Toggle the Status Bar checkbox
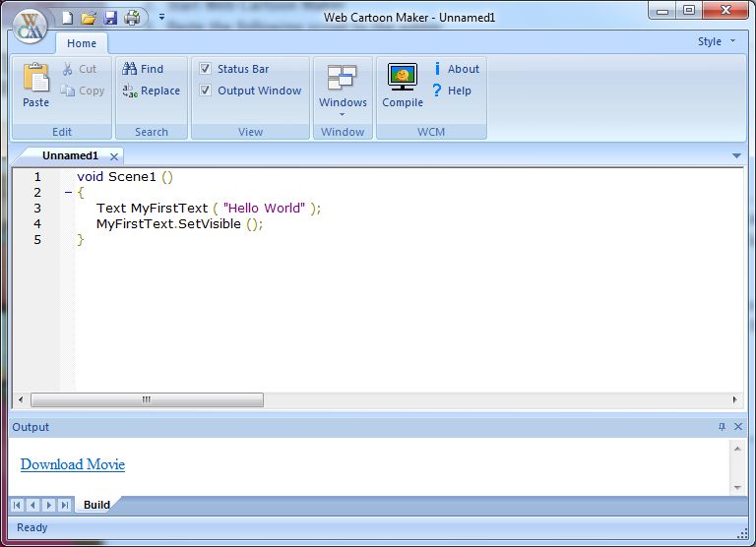 pyautogui.click(x=205, y=69)
